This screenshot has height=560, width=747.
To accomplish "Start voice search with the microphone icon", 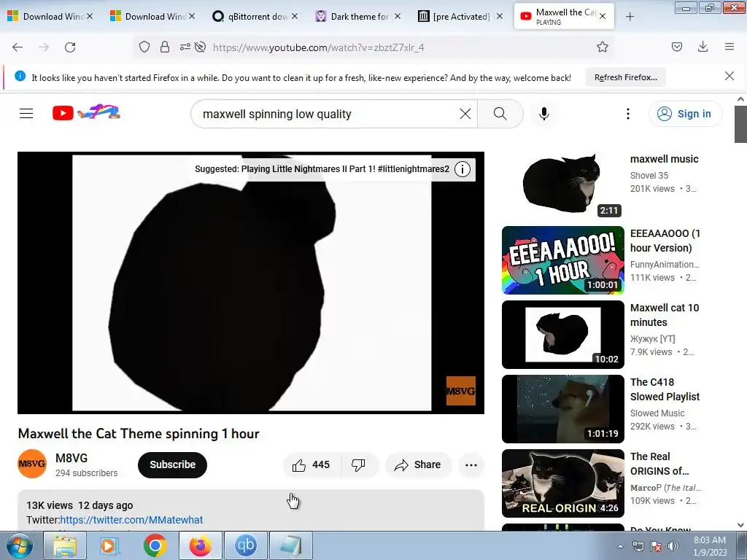I will click(544, 114).
